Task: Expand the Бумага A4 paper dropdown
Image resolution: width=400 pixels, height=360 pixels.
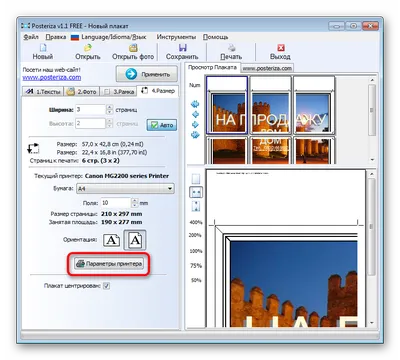Action: 170,189
